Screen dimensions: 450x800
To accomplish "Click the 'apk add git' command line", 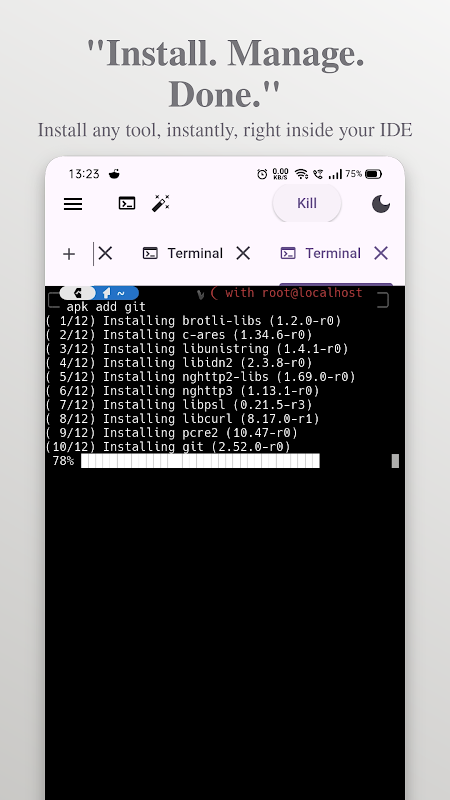I will pyautogui.click(x=106, y=307).
